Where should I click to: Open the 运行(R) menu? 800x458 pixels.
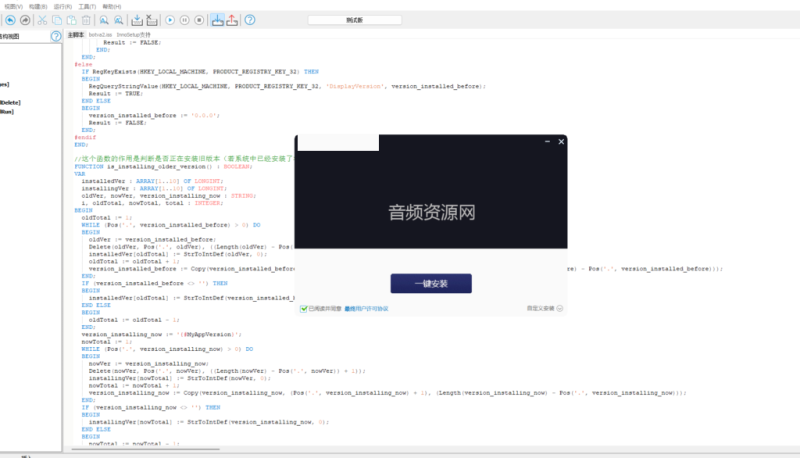(63, 7)
